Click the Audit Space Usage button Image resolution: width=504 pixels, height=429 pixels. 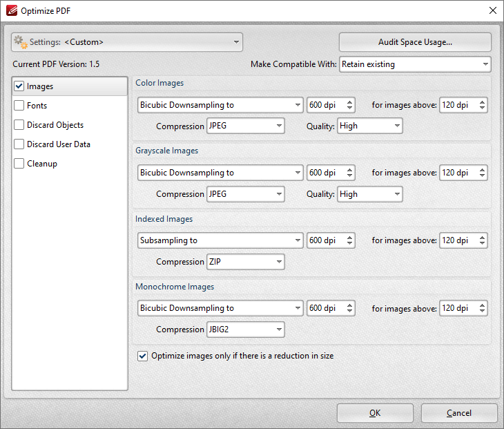tap(415, 42)
